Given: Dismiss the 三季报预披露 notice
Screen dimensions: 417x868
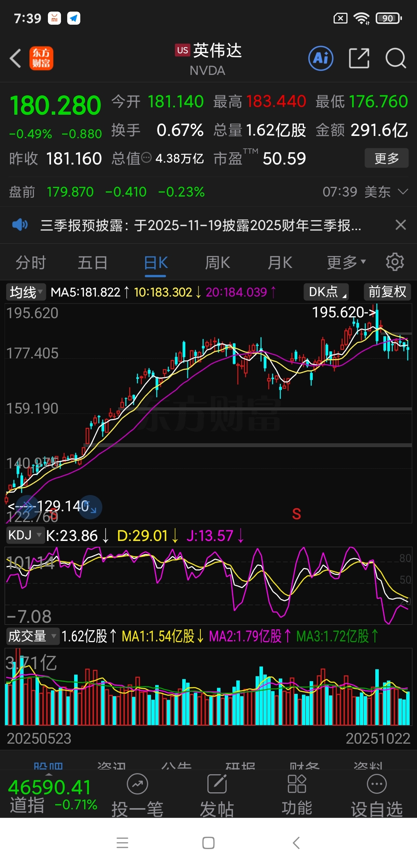Looking at the screenshot, I should [x=401, y=224].
